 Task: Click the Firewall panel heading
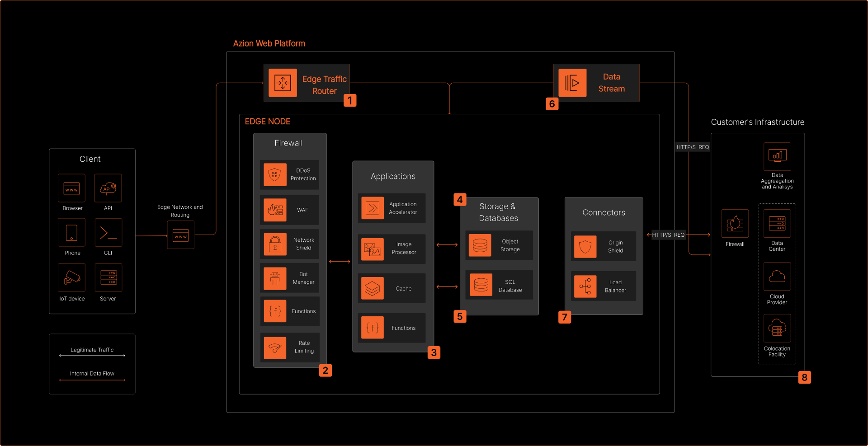coord(288,143)
